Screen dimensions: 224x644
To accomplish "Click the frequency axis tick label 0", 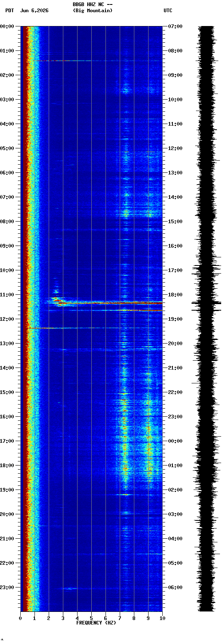I will (20, 618).
